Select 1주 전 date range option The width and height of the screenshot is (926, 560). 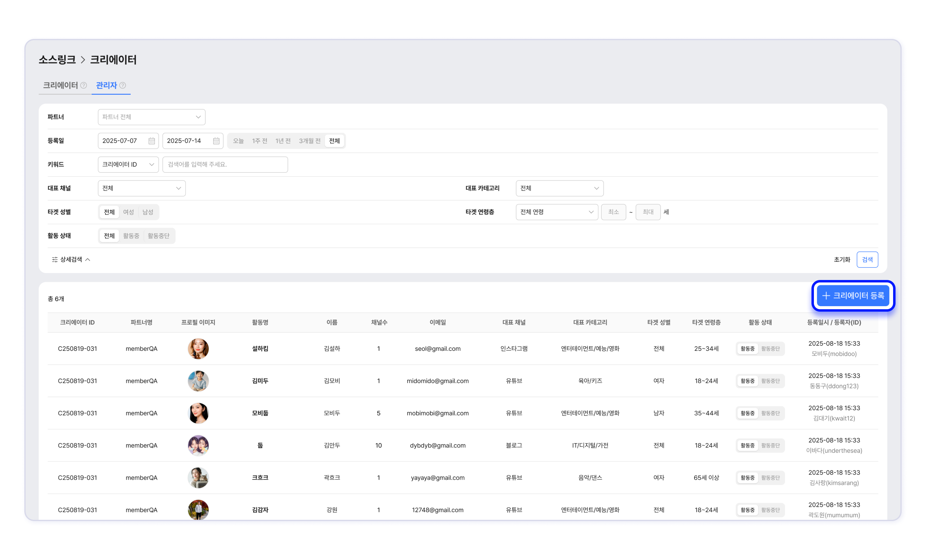[x=259, y=141]
